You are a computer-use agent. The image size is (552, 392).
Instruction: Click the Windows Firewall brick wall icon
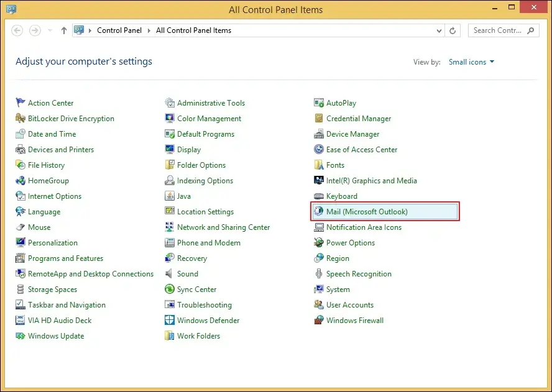coord(319,321)
